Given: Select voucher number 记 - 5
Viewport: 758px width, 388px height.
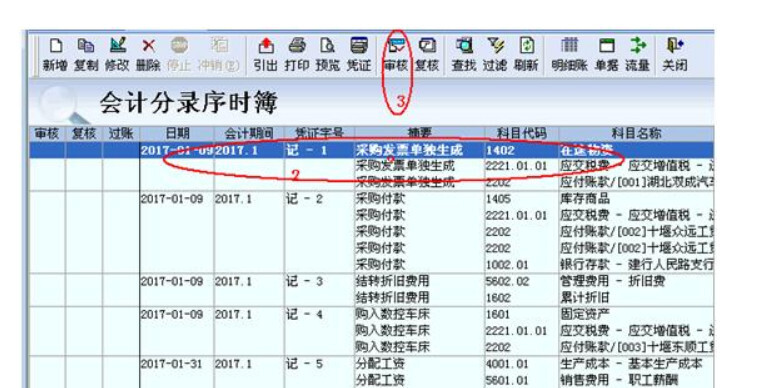Looking at the screenshot, I should (x=305, y=364).
